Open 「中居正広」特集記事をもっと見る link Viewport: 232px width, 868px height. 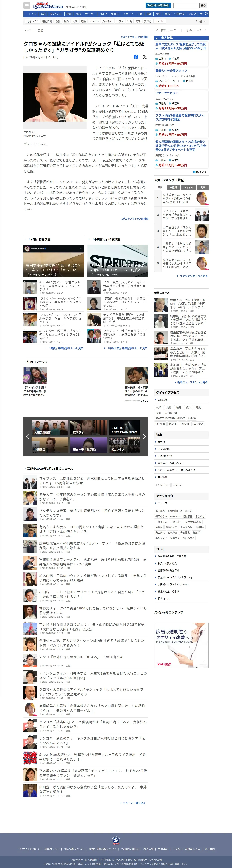126,348
